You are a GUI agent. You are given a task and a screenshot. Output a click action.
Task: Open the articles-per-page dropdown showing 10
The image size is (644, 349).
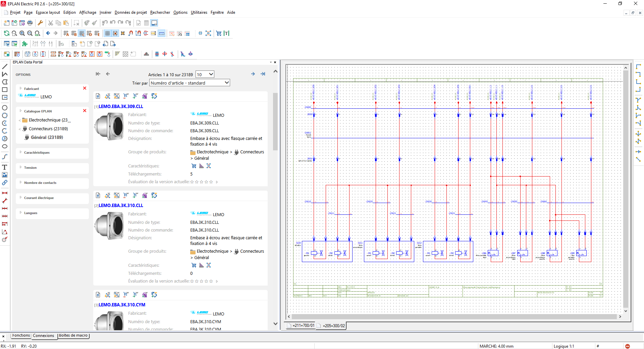(x=205, y=74)
